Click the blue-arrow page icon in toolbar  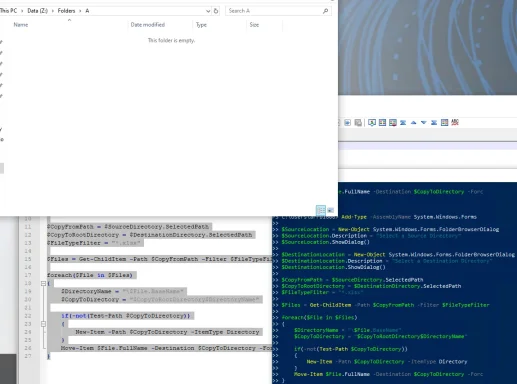(x=347, y=123)
